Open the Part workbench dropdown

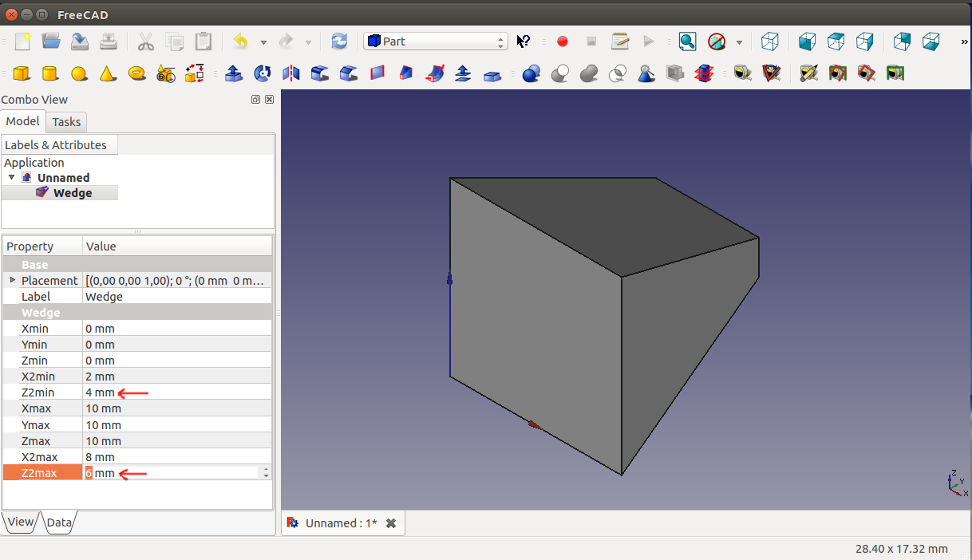[x=436, y=41]
